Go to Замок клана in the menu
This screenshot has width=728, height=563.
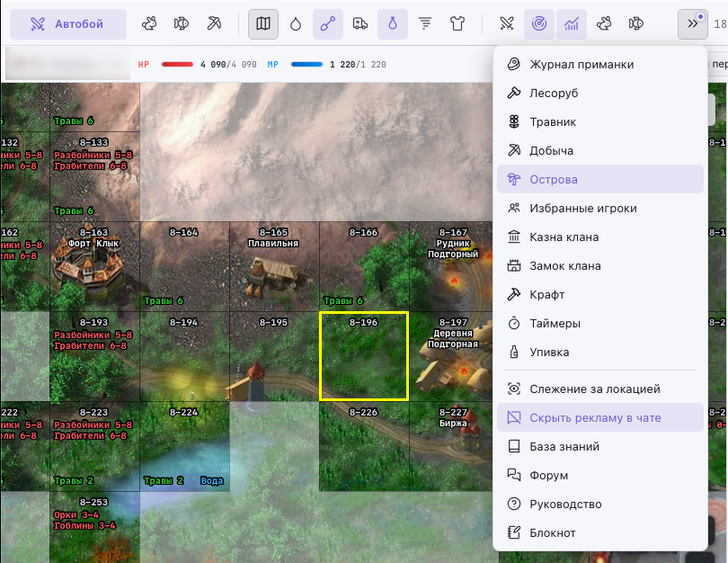point(600,265)
